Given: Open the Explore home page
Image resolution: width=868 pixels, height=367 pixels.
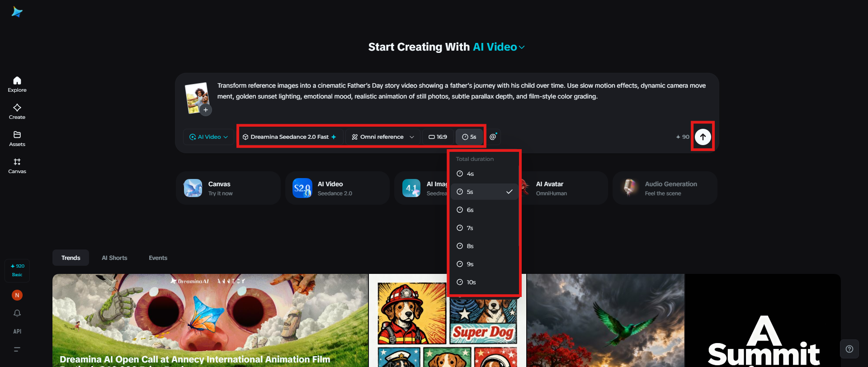Looking at the screenshot, I should click(x=17, y=85).
